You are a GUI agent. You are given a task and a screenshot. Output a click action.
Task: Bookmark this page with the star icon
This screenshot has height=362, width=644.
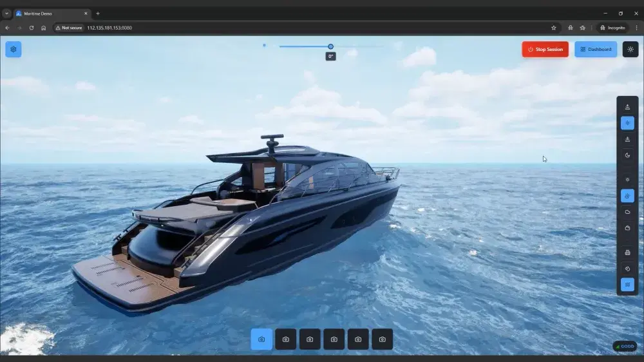click(x=554, y=28)
